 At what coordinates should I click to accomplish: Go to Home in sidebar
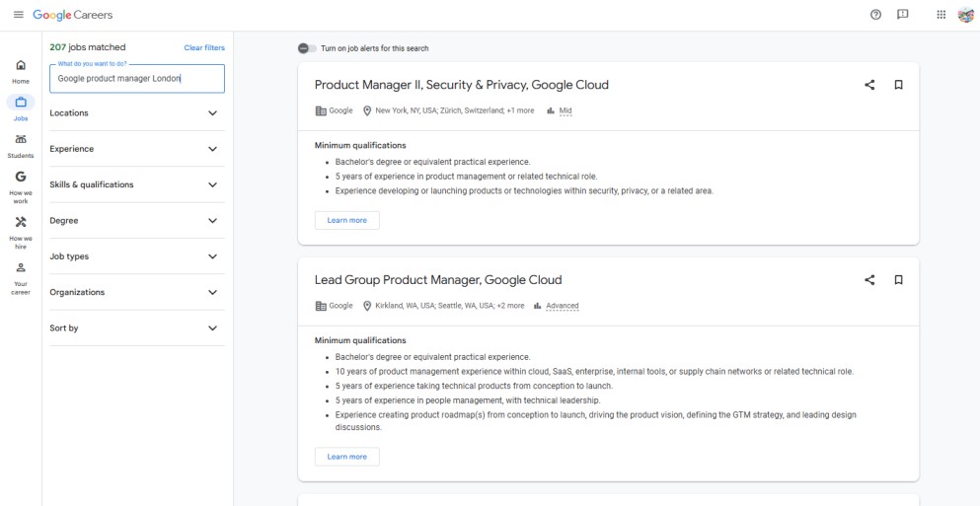(21, 71)
